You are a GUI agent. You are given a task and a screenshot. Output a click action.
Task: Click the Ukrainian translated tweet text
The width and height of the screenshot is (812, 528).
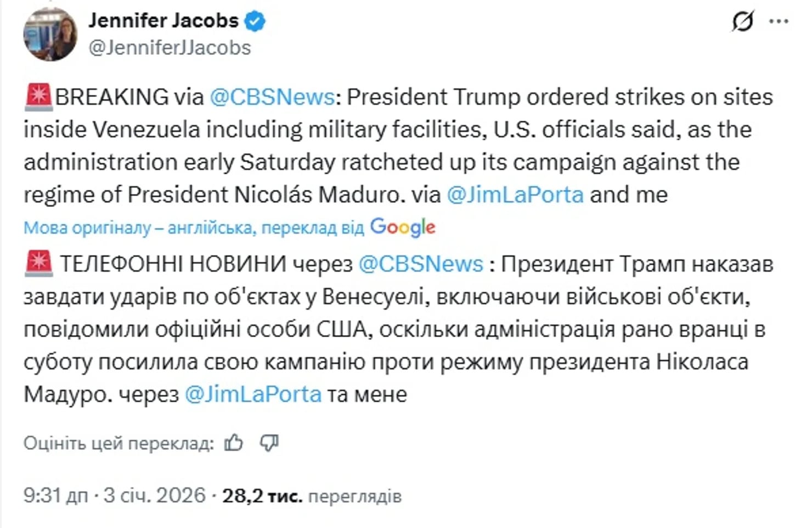[x=384, y=329]
